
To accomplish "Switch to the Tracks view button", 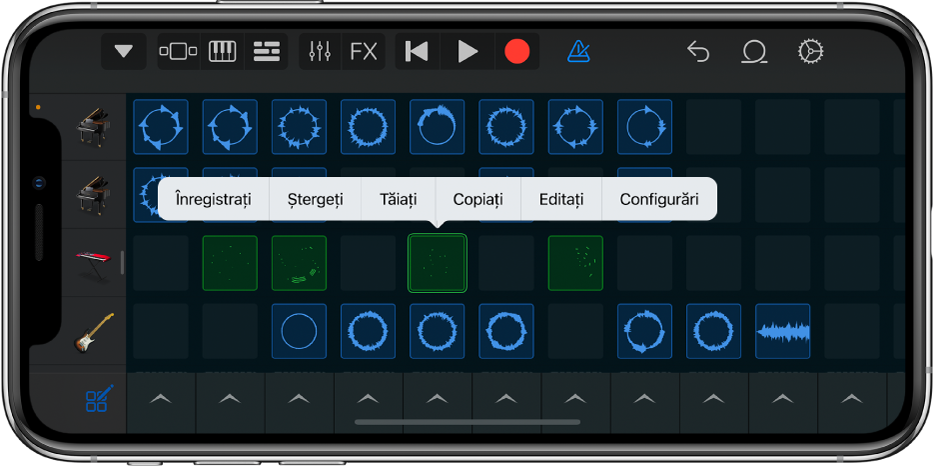I will point(266,52).
